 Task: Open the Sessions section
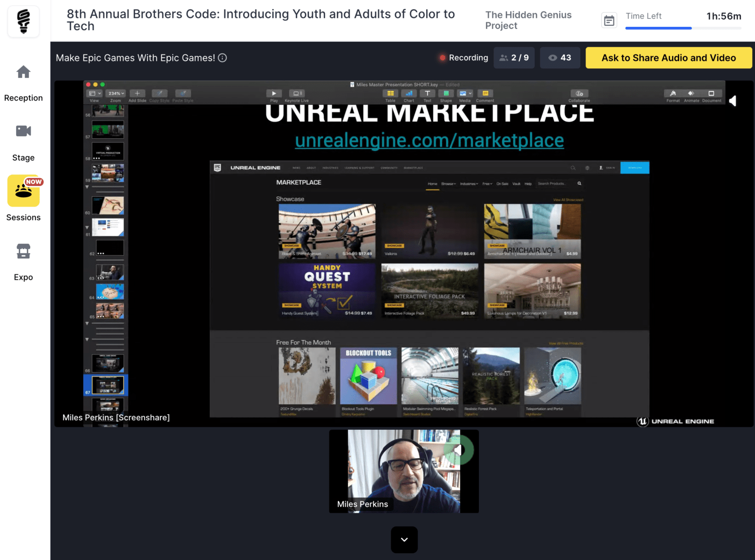point(23,191)
